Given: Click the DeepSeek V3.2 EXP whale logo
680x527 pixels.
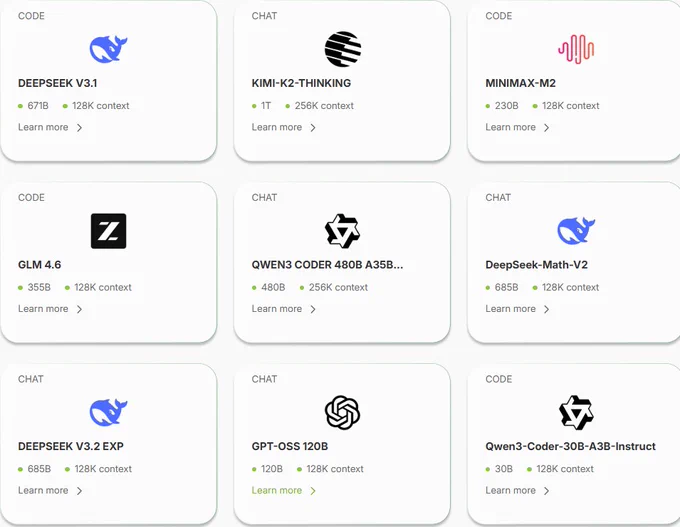Looking at the screenshot, I should [x=108, y=412].
